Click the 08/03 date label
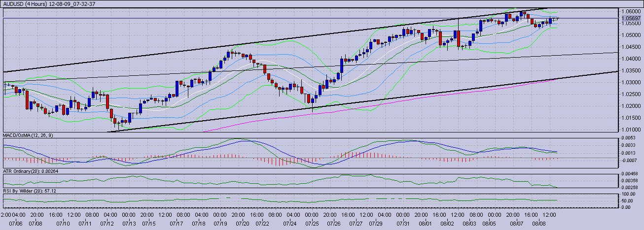 470,224
